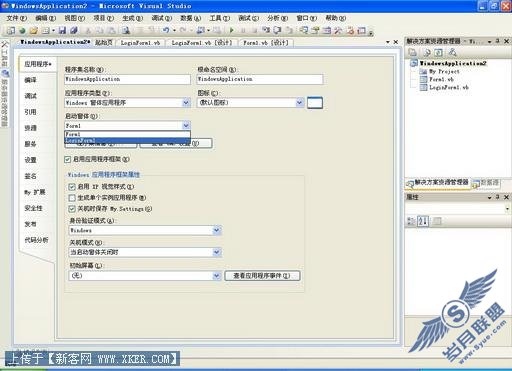Open the icon selection dropdown

click(300, 103)
